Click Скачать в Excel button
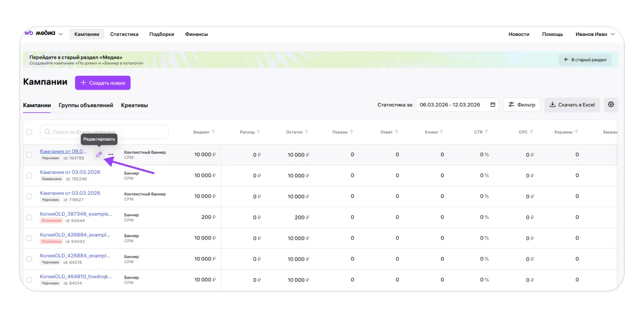This screenshot has width=644, height=318. click(572, 104)
